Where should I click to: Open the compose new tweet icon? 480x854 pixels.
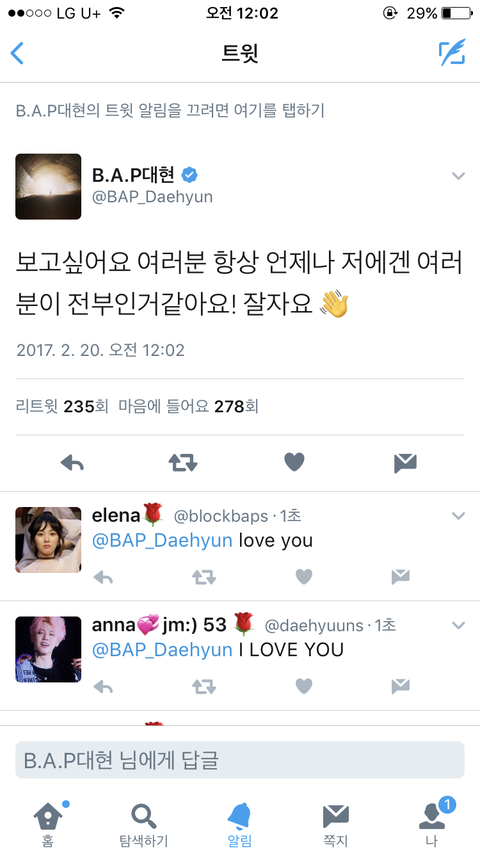452,53
